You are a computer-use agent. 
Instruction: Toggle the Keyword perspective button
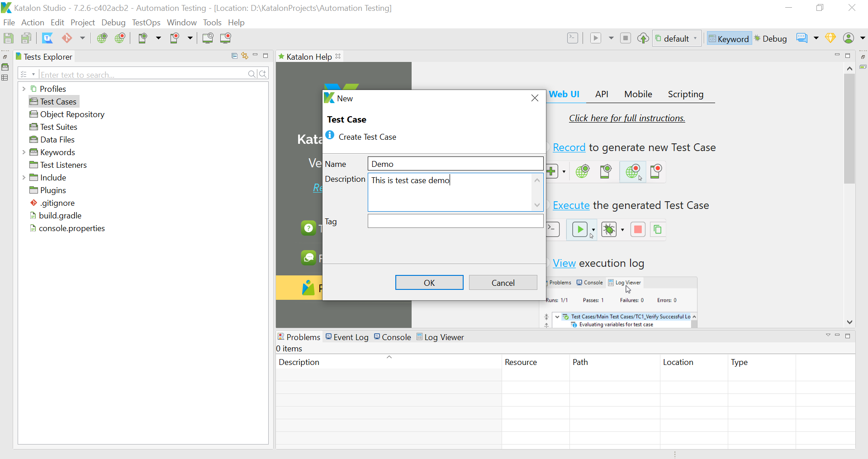(729, 39)
